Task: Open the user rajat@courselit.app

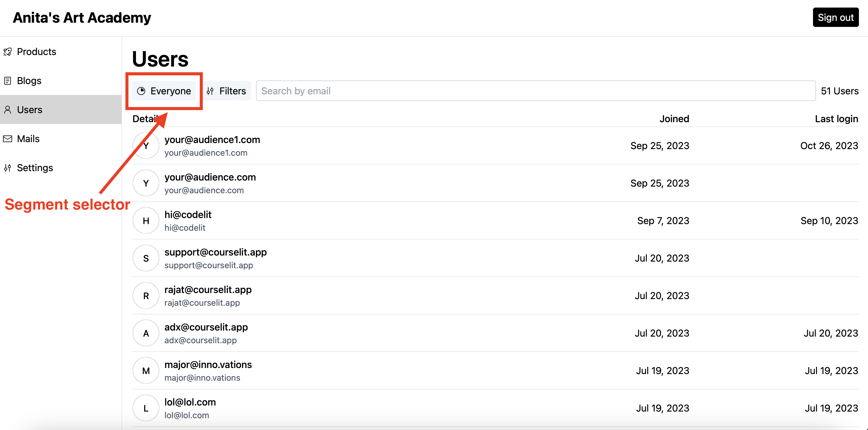Action: click(208, 289)
